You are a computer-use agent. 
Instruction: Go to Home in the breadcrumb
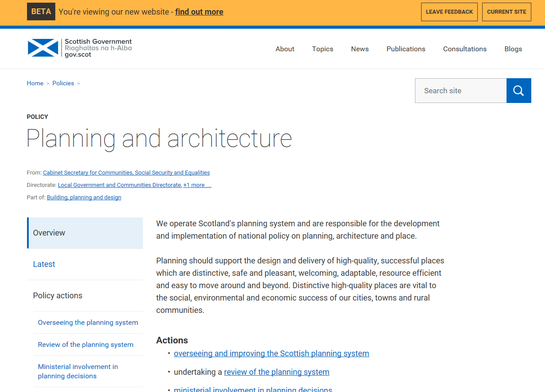(x=35, y=83)
